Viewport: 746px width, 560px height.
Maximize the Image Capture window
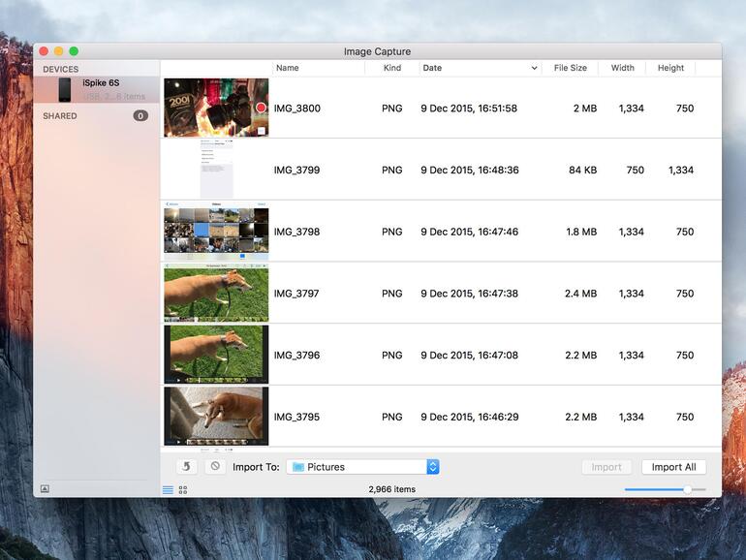pyautogui.click(x=75, y=51)
